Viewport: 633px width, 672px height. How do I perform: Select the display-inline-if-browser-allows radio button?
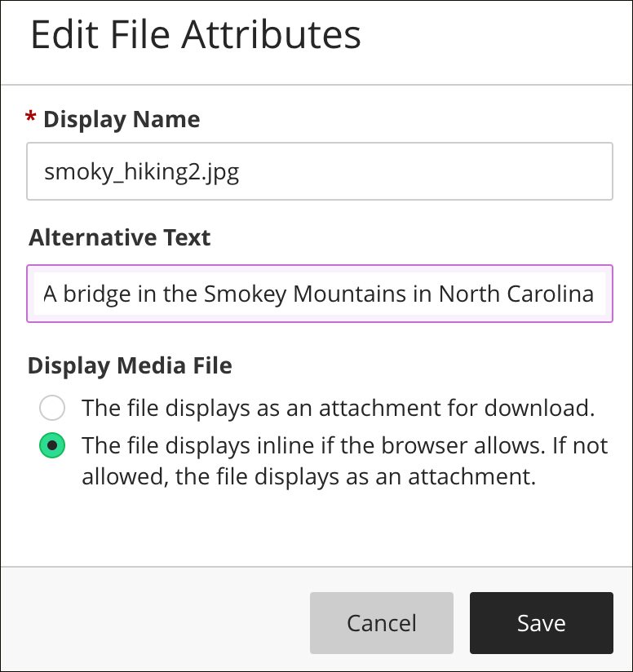point(52,446)
